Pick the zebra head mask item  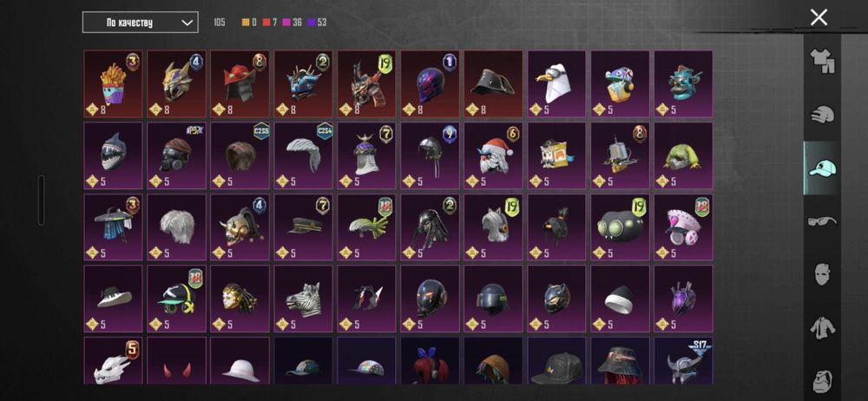tap(303, 299)
